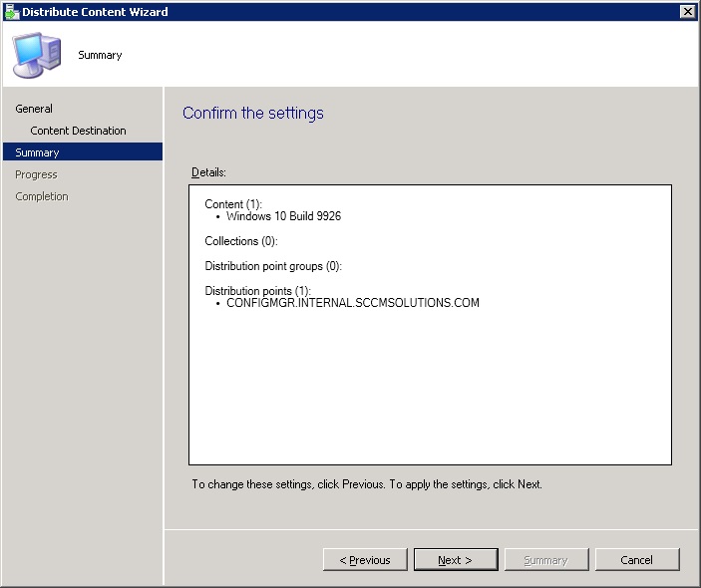701x588 pixels.
Task: Select the highlighted Summary step in the sidebar
Action: [37, 152]
